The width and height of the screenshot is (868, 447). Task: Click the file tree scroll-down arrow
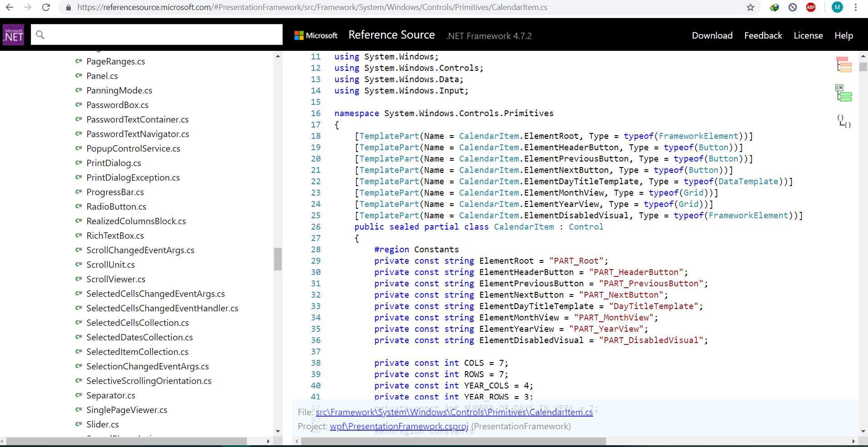[278, 431]
